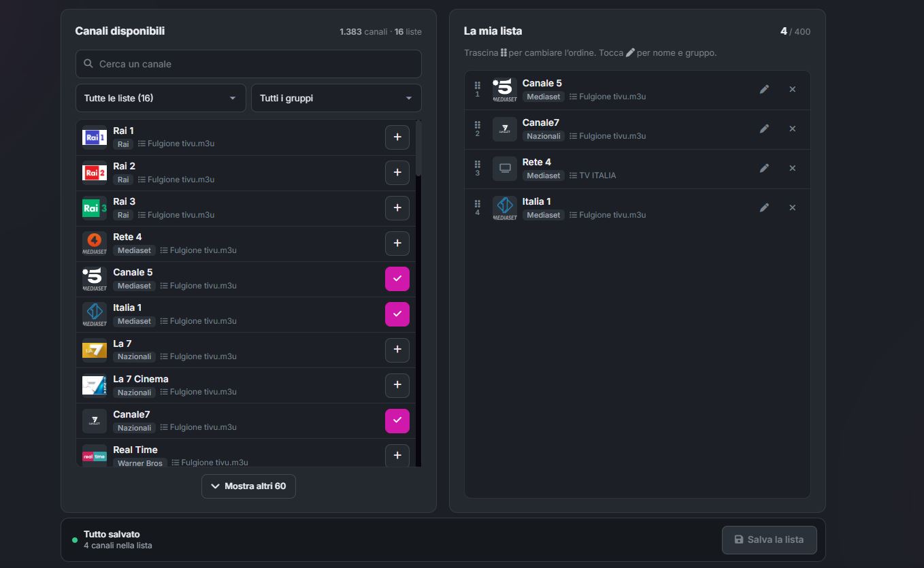This screenshot has width=924, height=568.
Task: Uncheck Canale 5 in available channels
Action: [x=397, y=279]
